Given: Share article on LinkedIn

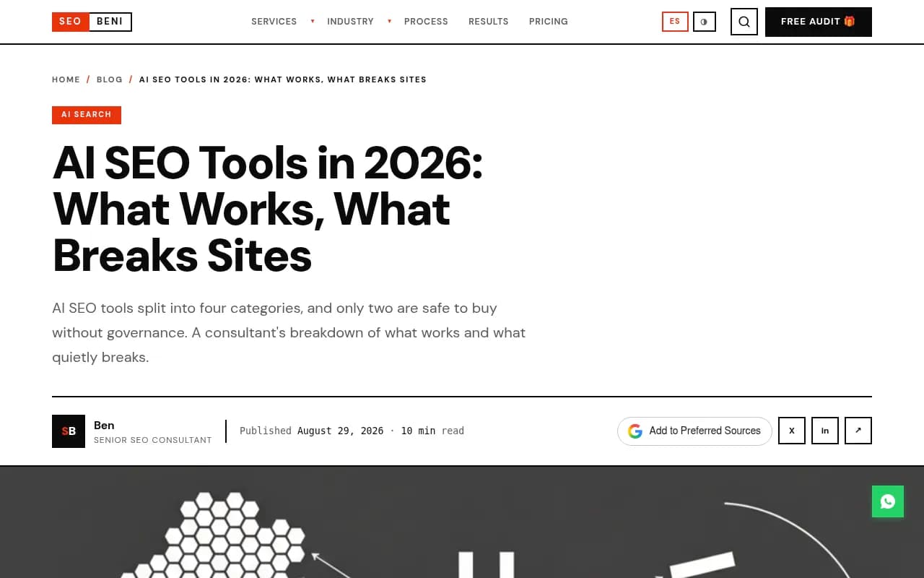Looking at the screenshot, I should pos(825,431).
